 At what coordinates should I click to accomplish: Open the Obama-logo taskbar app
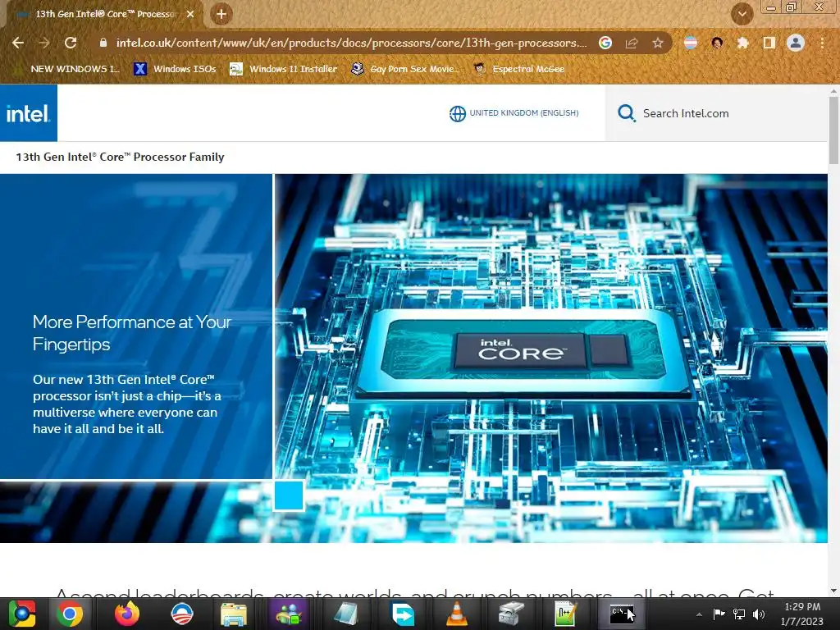tap(181, 614)
